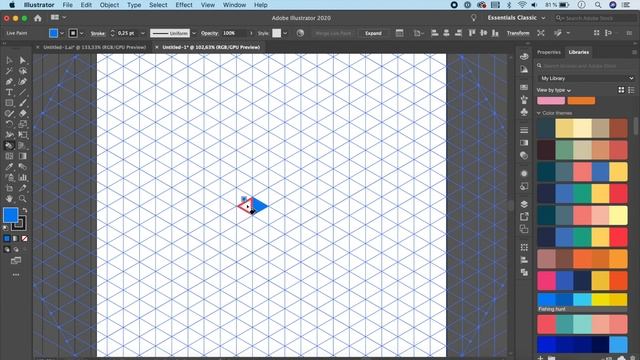Select the Gradient tool
This screenshot has height=360, width=640.
pyautogui.click(x=22, y=156)
